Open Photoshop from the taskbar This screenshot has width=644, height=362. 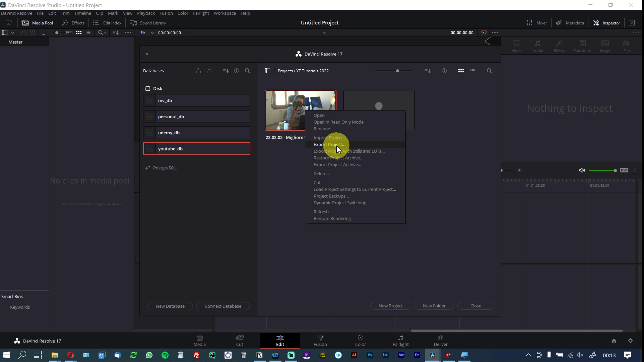coord(370,355)
